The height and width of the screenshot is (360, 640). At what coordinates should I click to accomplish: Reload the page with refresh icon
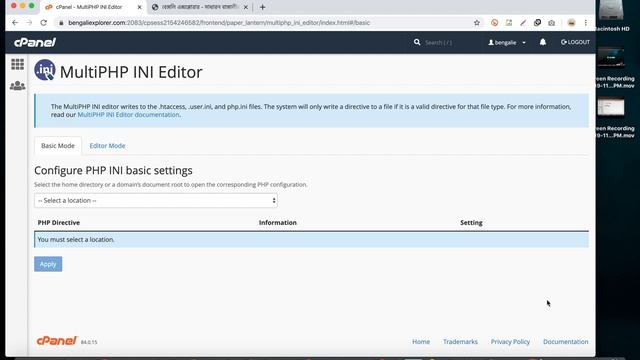pos(43,23)
